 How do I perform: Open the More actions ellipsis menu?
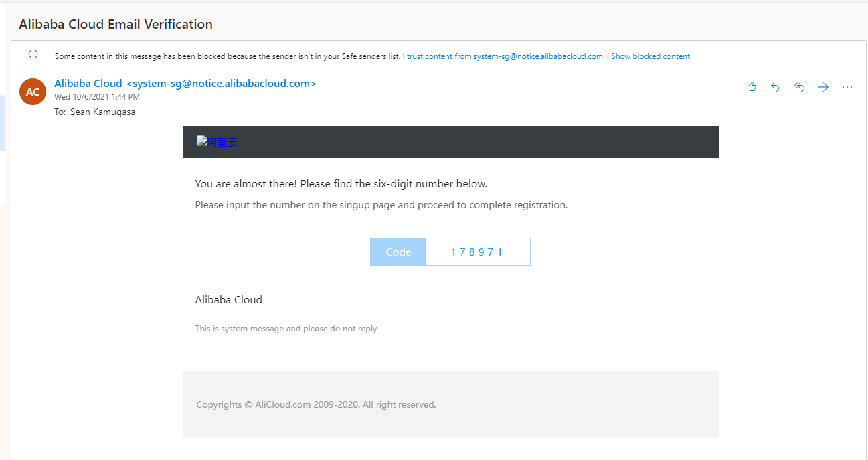click(847, 87)
